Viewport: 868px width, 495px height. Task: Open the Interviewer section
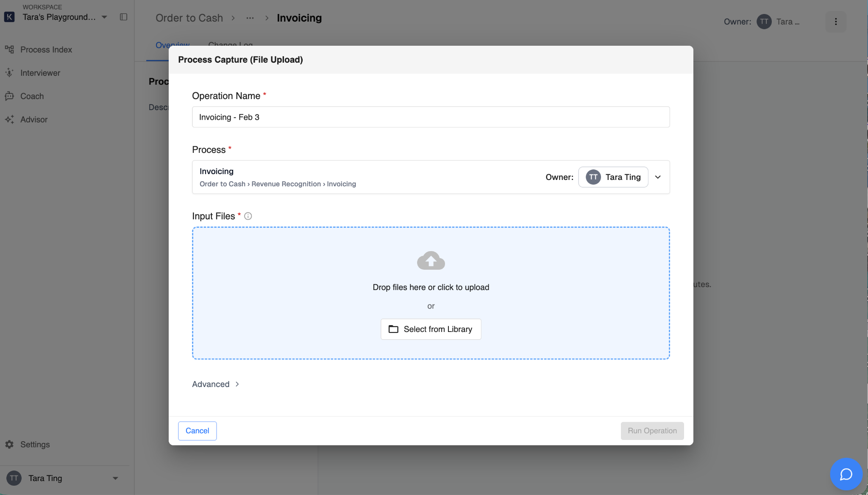coord(40,73)
